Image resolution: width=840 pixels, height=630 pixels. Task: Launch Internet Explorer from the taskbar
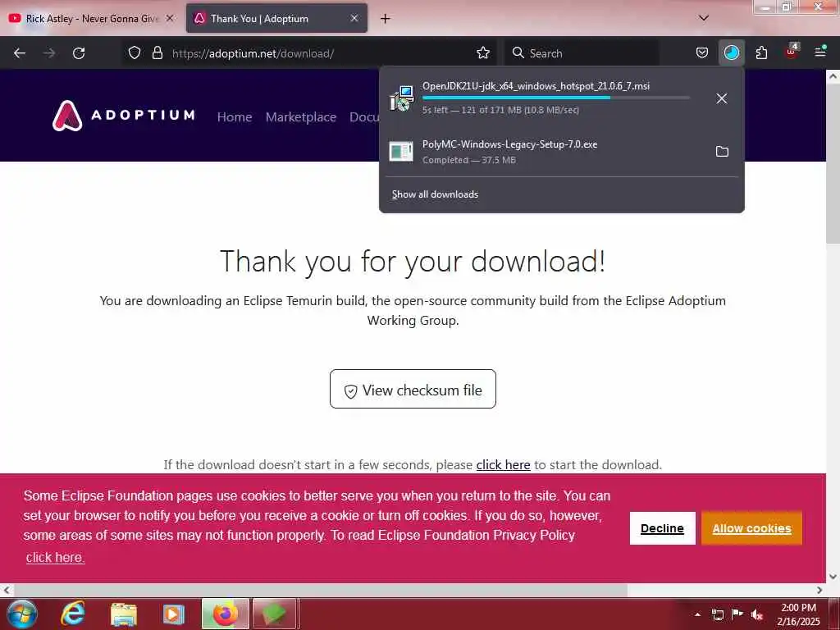click(x=73, y=614)
